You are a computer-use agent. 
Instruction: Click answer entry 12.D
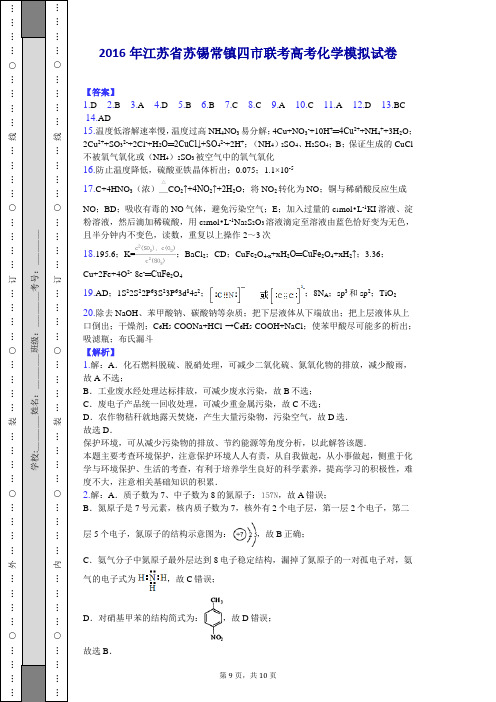click(362, 105)
